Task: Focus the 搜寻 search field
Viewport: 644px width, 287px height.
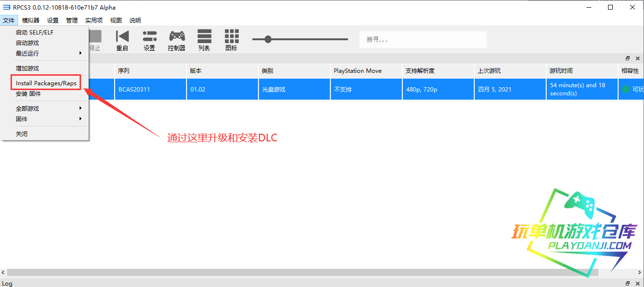Action: pyautogui.click(x=423, y=39)
